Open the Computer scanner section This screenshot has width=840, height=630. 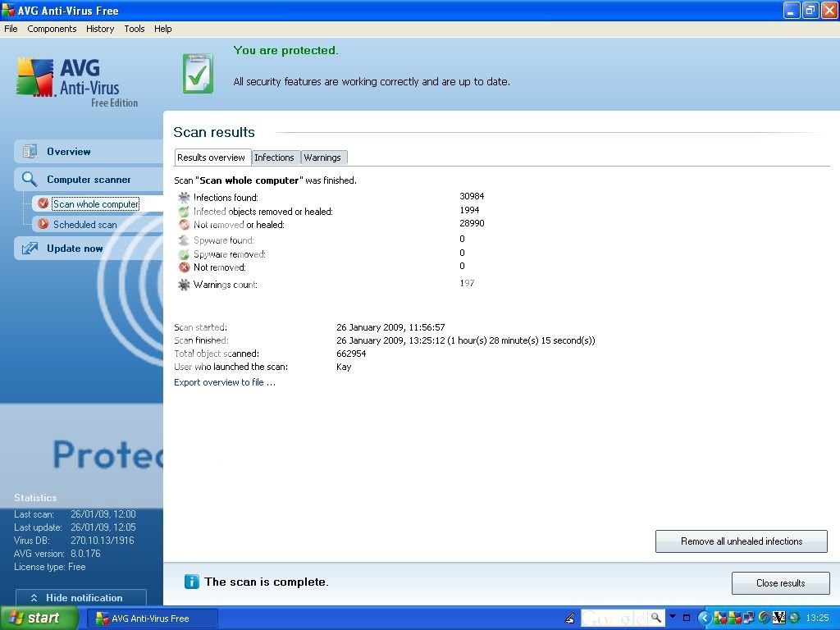(x=89, y=180)
